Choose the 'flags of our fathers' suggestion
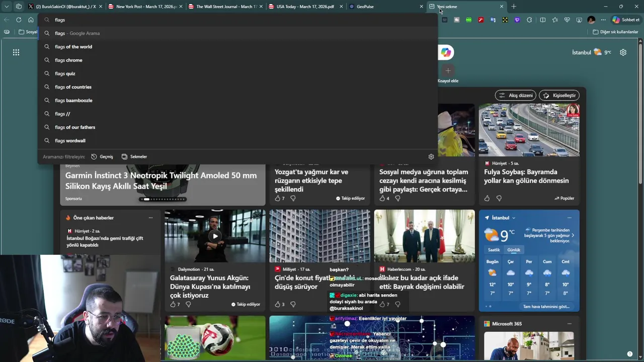Image resolution: width=644 pixels, height=362 pixels. pyautogui.click(x=237, y=127)
